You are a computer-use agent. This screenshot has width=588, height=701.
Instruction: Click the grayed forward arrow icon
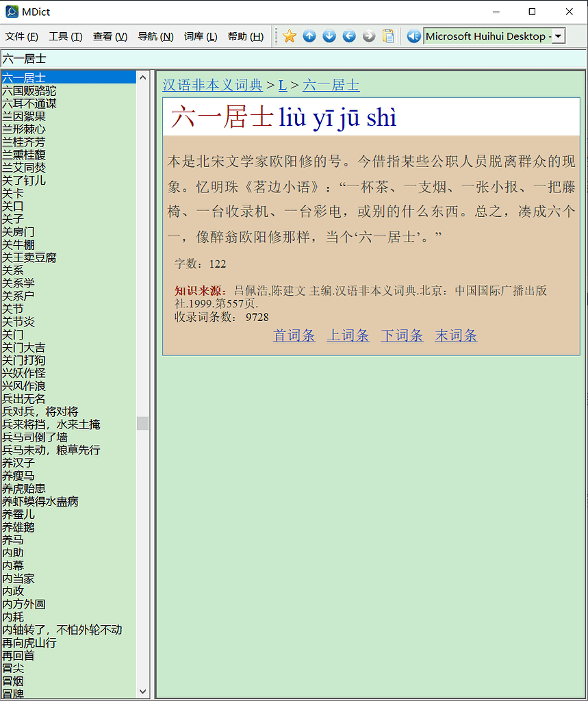point(369,36)
